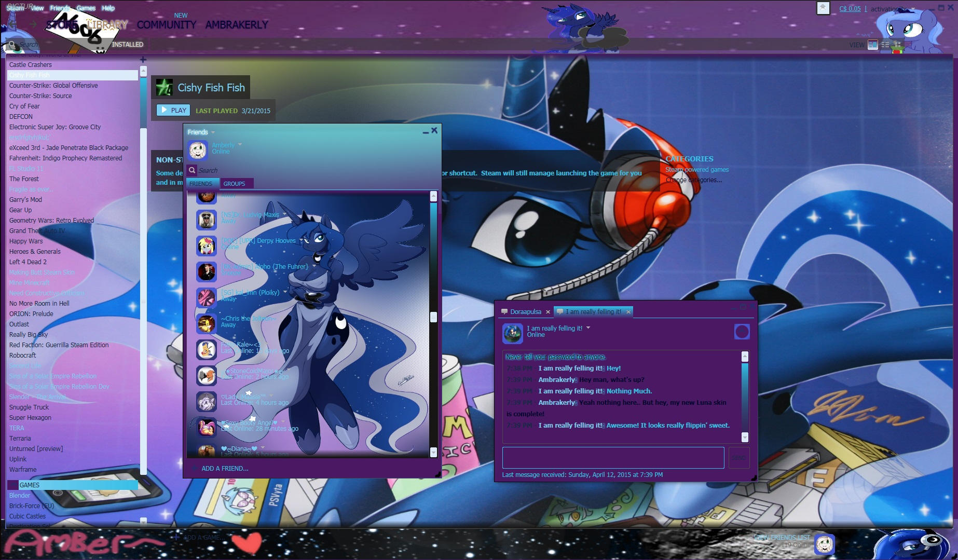Click the library search magnifier icon

pos(12,45)
